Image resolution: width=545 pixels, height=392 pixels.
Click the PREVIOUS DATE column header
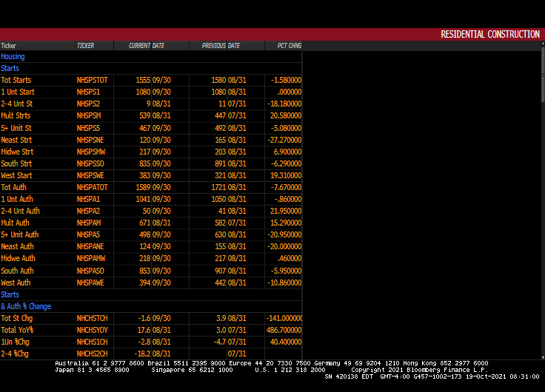coord(221,46)
